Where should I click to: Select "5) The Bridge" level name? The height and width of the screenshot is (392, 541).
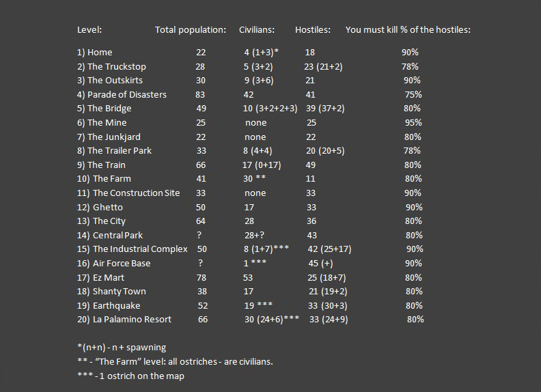coord(104,109)
